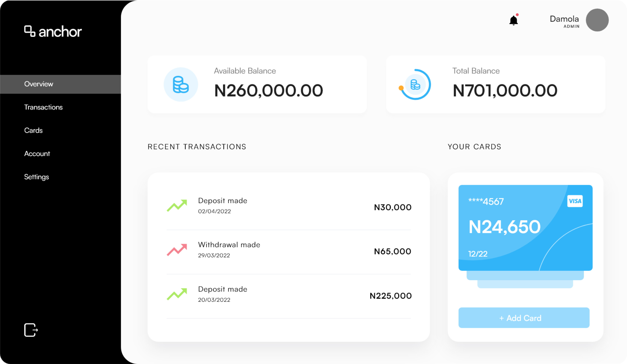The height and width of the screenshot is (364, 627).
Task: Open the N65,000 withdrawal transaction
Action: click(x=289, y=251)
